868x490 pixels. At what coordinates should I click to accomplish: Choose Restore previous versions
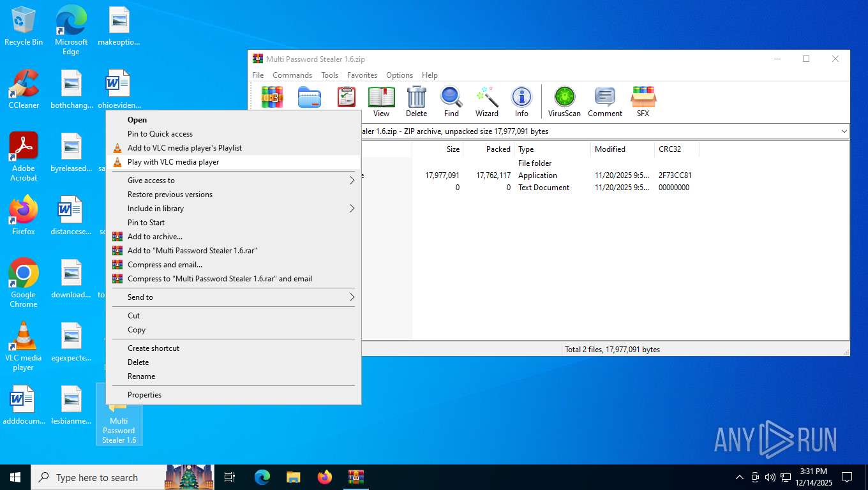[x=234, y=195]
